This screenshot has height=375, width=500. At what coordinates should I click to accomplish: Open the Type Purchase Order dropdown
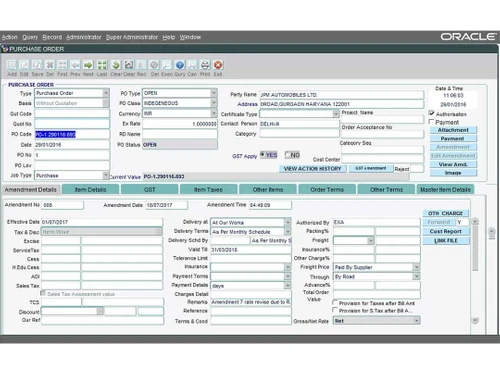(x=106, y=93)
